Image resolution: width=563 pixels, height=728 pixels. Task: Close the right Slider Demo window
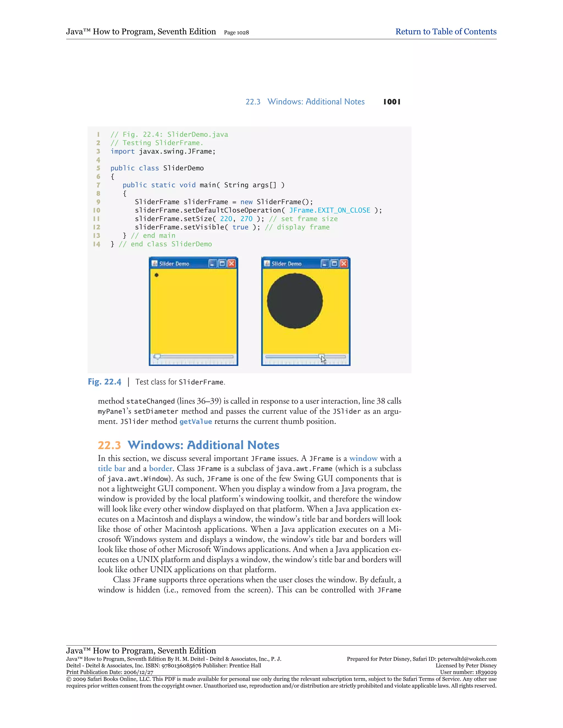344,264
